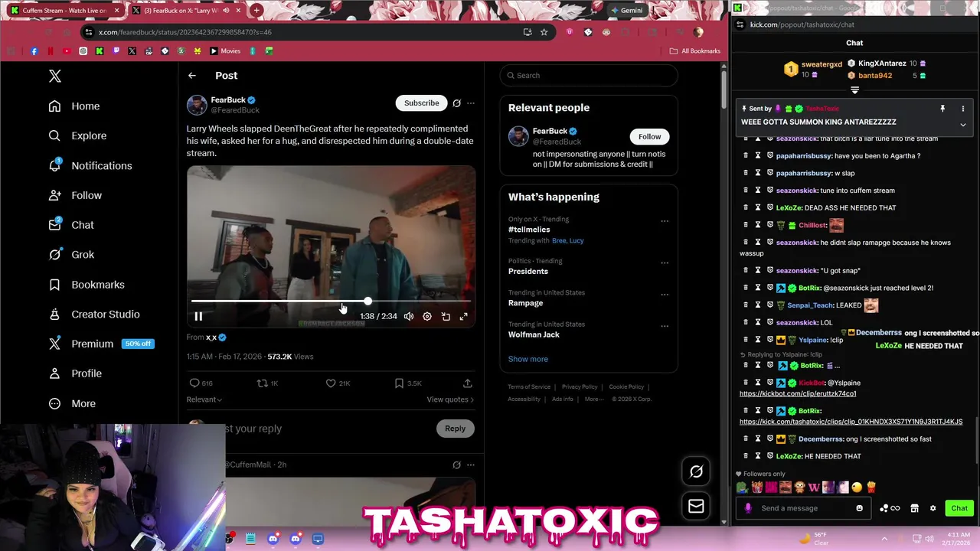Click the X logo icon
Image resolution: width=980 pixels, height=551 pixels.
55,76
